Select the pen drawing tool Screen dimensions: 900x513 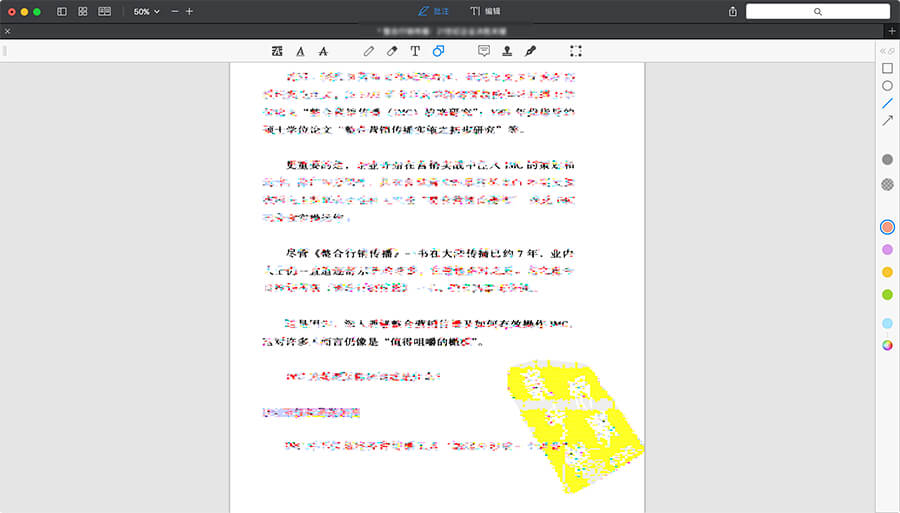click(368, 51)
